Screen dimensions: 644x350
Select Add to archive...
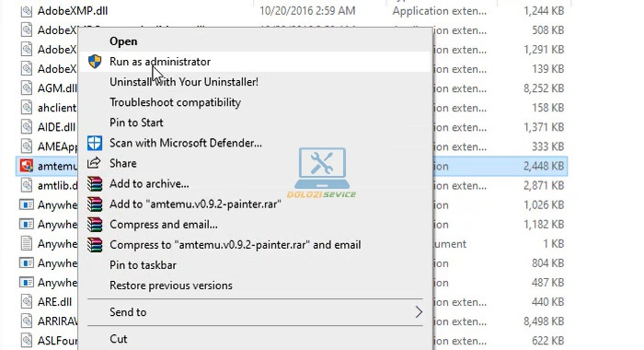click(x=149, y=184)
